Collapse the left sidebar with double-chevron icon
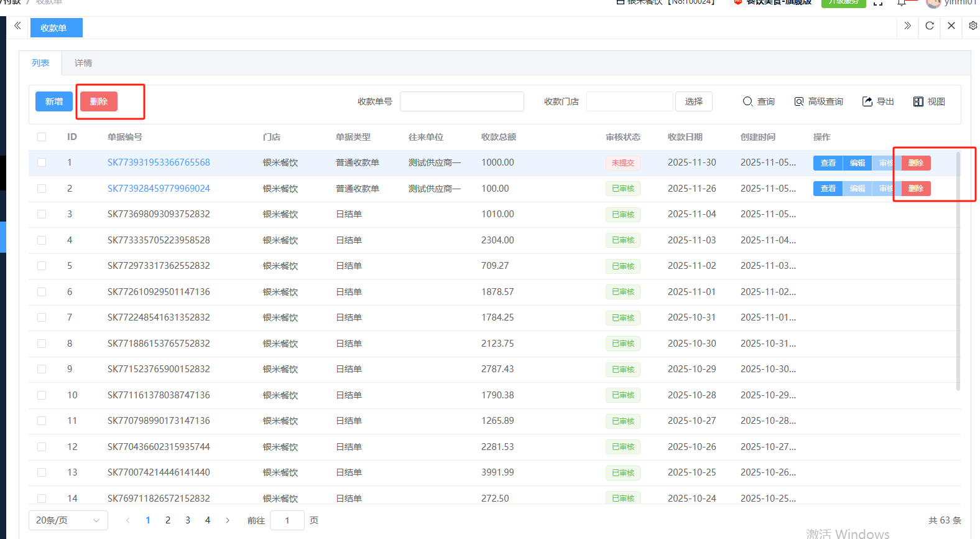Image resolution: width=980 pixels, height=539 pixels. click(17, 26)
